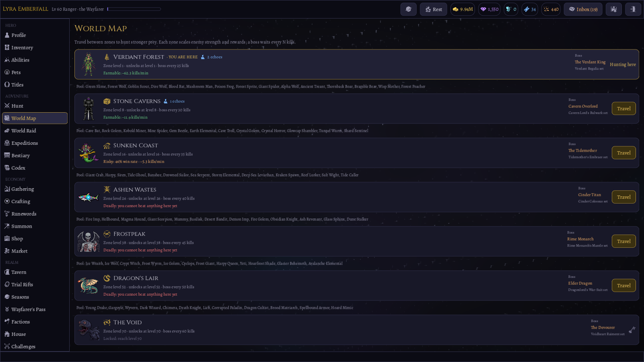644x362 pixels.
Task: Click the sparkle dust counter showing 440
Action: [551, 9]
